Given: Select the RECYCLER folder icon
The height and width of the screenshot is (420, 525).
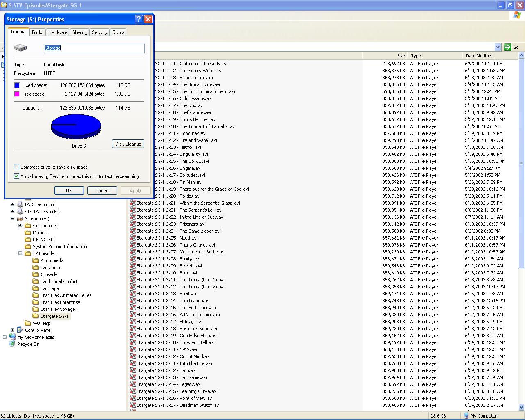Looking at the screenshot, I should pyautogui.click(x=28, y=239).
